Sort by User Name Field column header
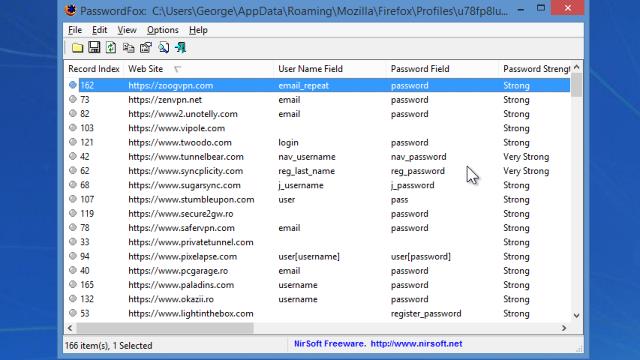Image resolution: width=640 pixels, height=360 pixels. (x=330, y=69)
